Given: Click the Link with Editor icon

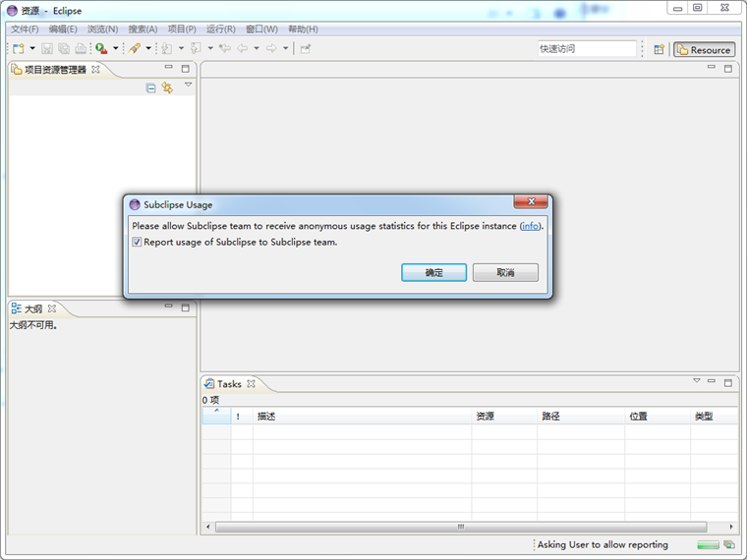Looking at the screenshot, I should [167, 87].
